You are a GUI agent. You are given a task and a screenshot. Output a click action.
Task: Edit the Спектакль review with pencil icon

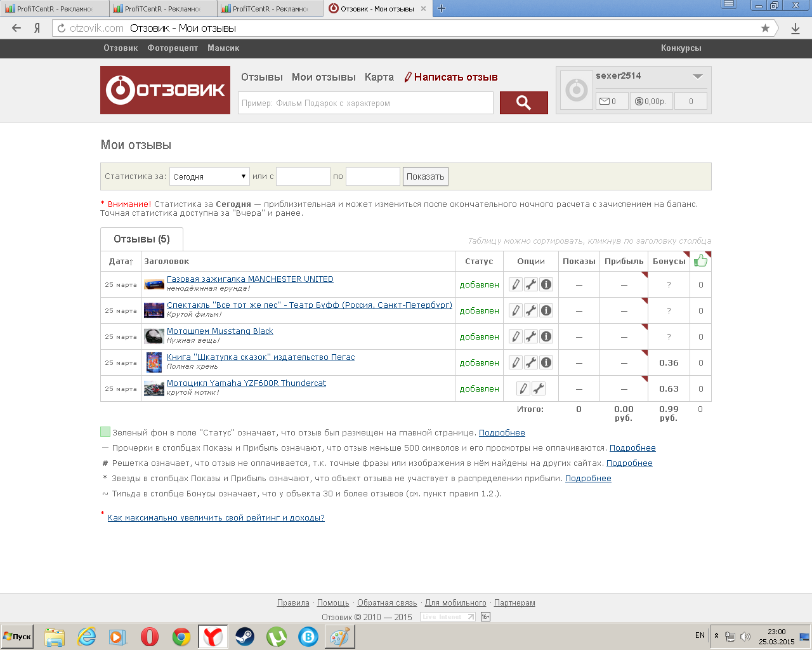tap(516, 310)
